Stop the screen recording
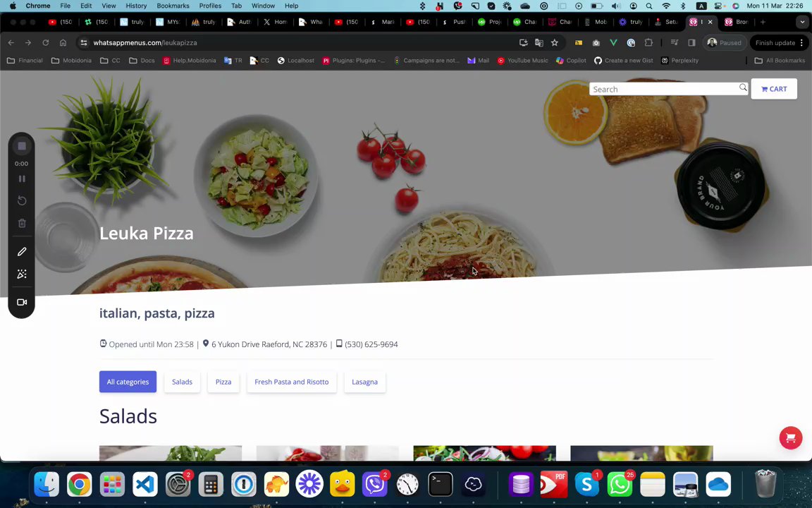The width and height of the screenshot is (812, 508). click(22, 146)
